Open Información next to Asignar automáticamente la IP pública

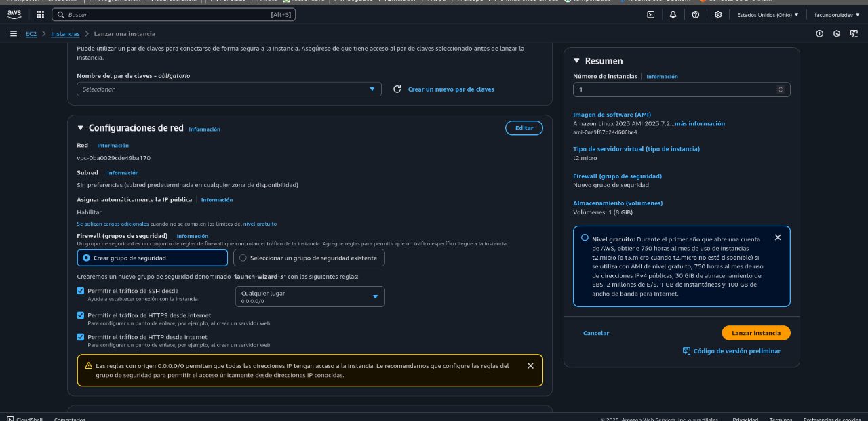coord(217,199)
